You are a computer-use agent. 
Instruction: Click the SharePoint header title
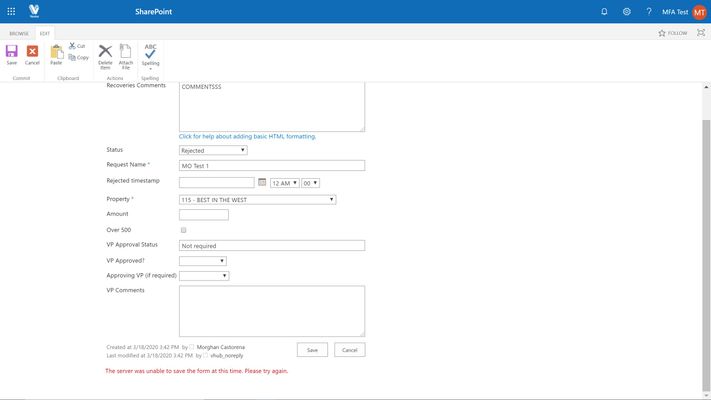[x=153, y=12]
